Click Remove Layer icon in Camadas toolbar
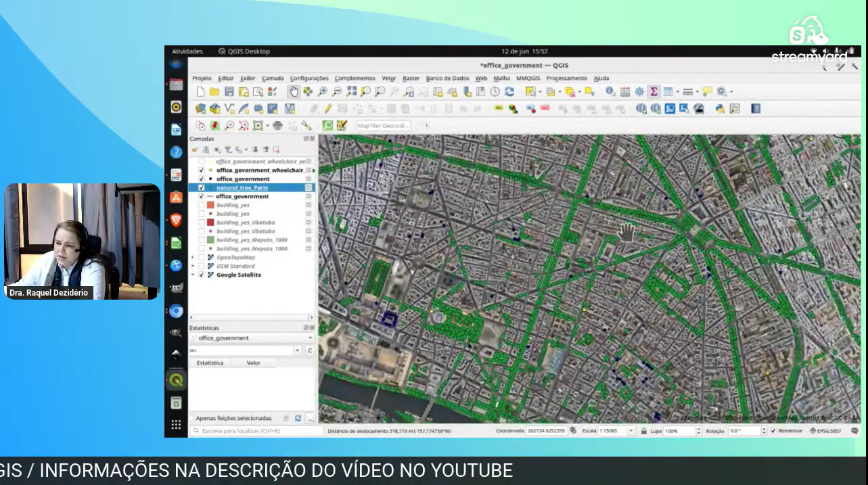Image resolution: width=868 pixels, height=485 pixels. (276, 150)
